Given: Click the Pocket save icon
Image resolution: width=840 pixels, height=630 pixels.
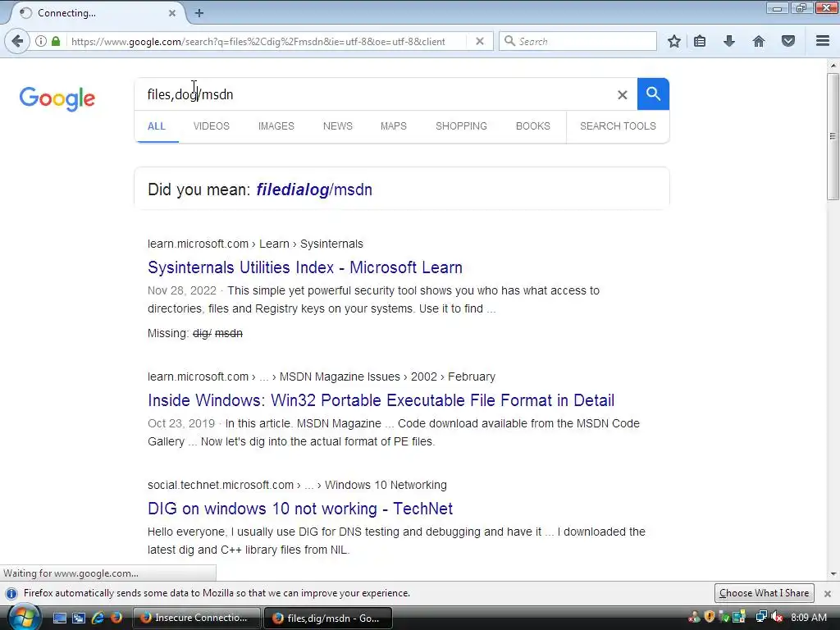Looking at the screenshot, I should point(788,41).
